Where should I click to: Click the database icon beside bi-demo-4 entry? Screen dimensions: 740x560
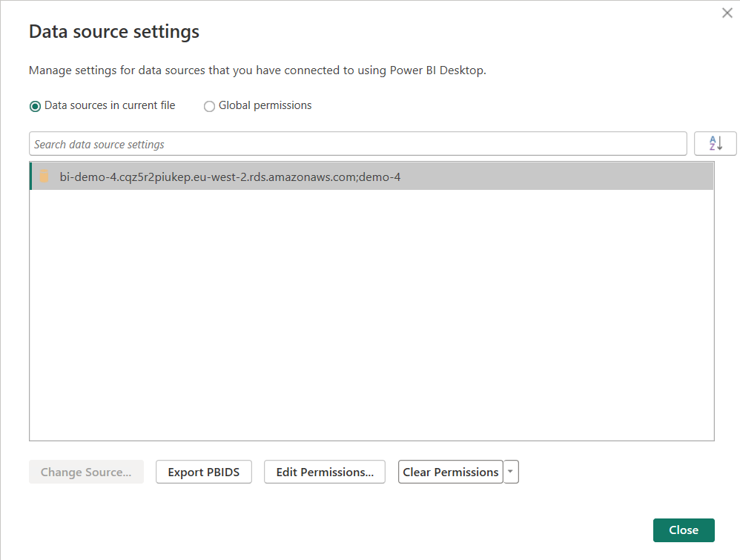(44, 177)
